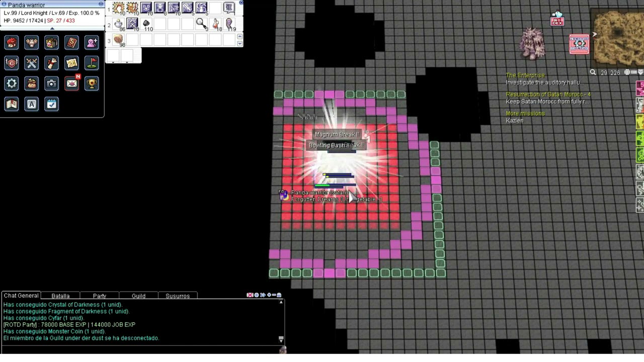Open the letter A key icon
This screenshot has height=362, width=644.
point(32,104)
